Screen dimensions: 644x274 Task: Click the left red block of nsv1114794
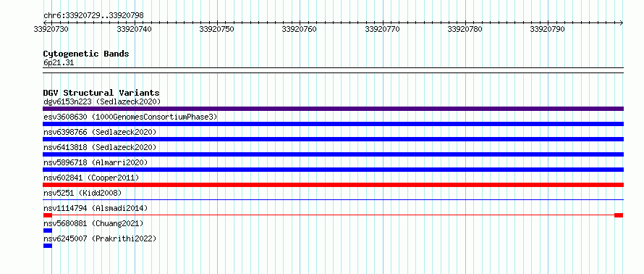(x=48, y=215)
